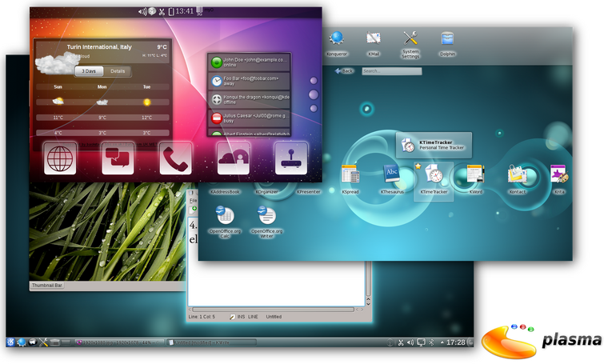Expand the hidden system tray icons arrow
The image size is (604, 364).
tap(442, 342)
